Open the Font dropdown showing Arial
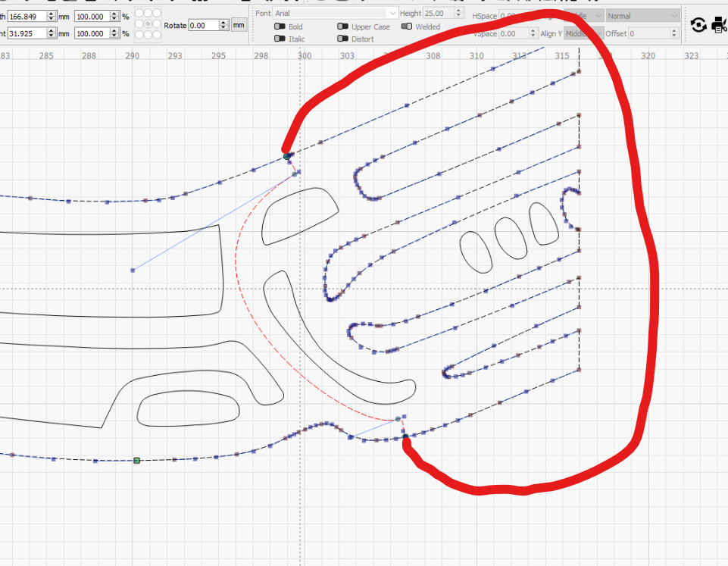 [336, 13]
